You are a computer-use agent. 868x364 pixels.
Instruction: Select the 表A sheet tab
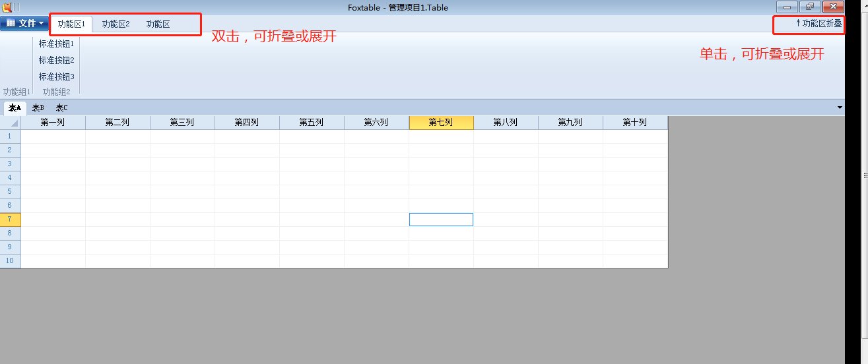point(15,107)
